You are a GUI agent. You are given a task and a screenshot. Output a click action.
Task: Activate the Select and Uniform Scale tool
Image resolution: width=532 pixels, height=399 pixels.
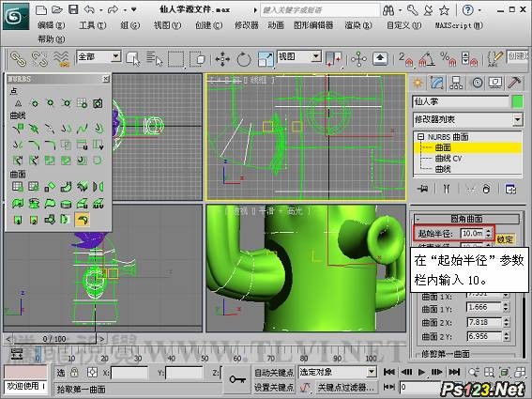(266, 59)
